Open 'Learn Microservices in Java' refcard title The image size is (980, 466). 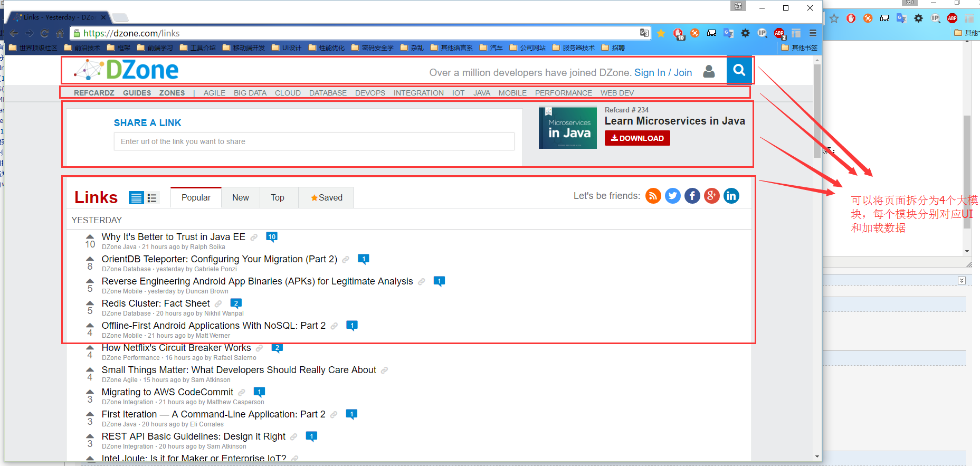pyautogui.click(x=675, y=121)
